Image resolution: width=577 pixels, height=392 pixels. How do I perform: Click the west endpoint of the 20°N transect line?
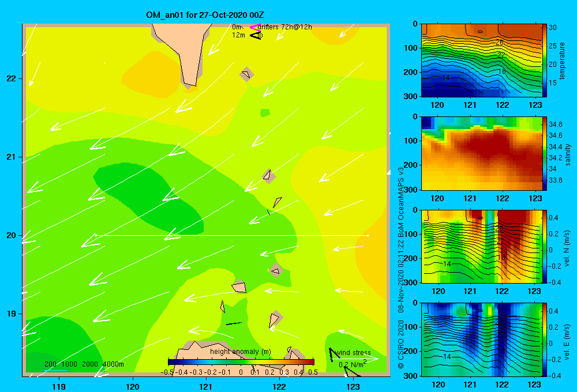[96, 235]
